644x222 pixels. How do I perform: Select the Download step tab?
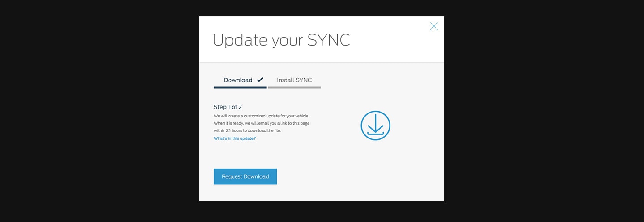coord(238,80)
